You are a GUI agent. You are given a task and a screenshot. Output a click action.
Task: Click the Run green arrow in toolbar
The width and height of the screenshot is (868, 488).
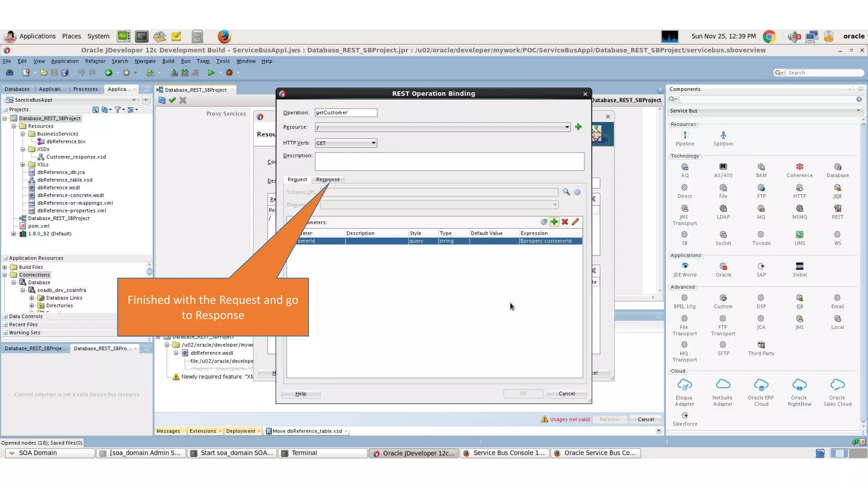click(x=211, y=73)
